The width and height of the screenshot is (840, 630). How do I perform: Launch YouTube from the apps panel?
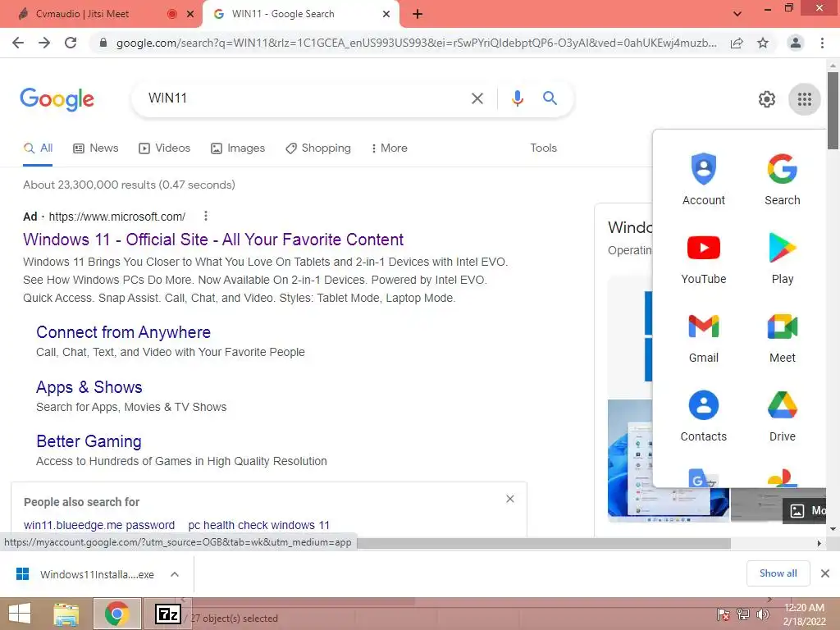tap(703, 258)
